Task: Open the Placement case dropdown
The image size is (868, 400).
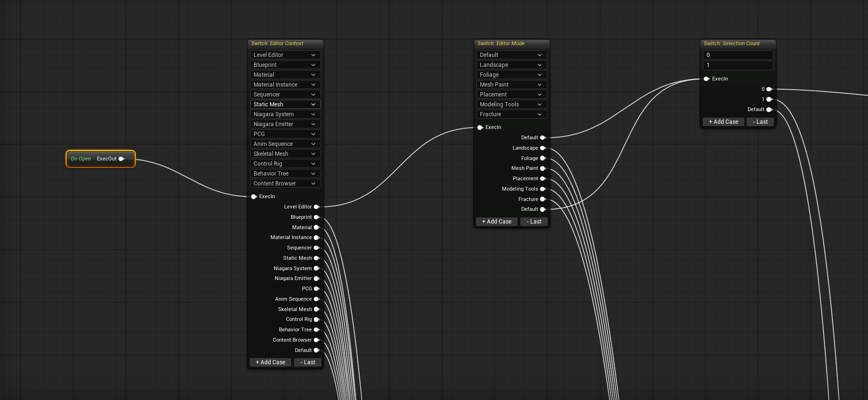Action: 511,95
